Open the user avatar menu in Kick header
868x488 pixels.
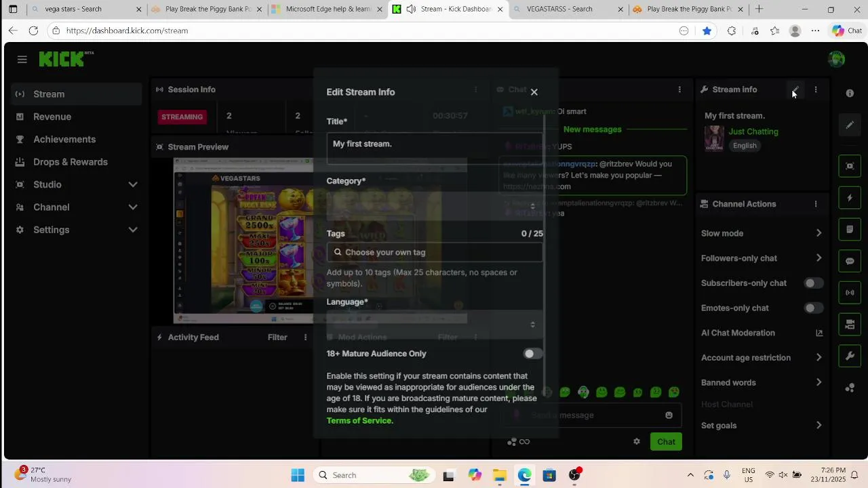[x=836, y=60]
